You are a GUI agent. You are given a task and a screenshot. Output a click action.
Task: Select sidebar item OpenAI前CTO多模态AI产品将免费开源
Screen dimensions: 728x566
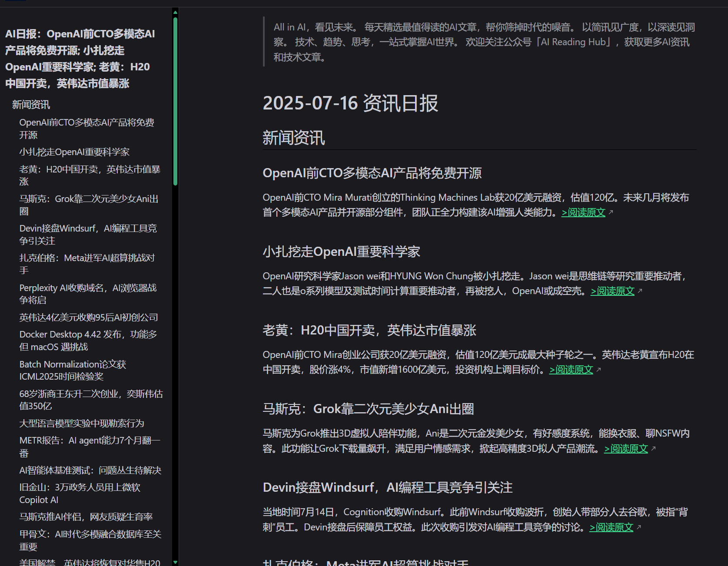point(86,129)
